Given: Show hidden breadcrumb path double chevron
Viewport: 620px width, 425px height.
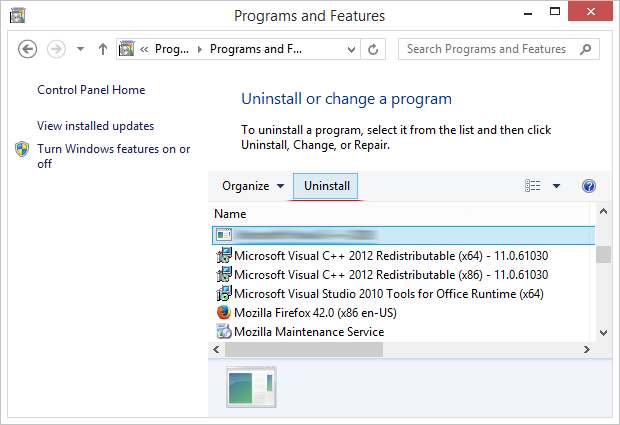Looking at the screenshot, I should tap(144, 49).
